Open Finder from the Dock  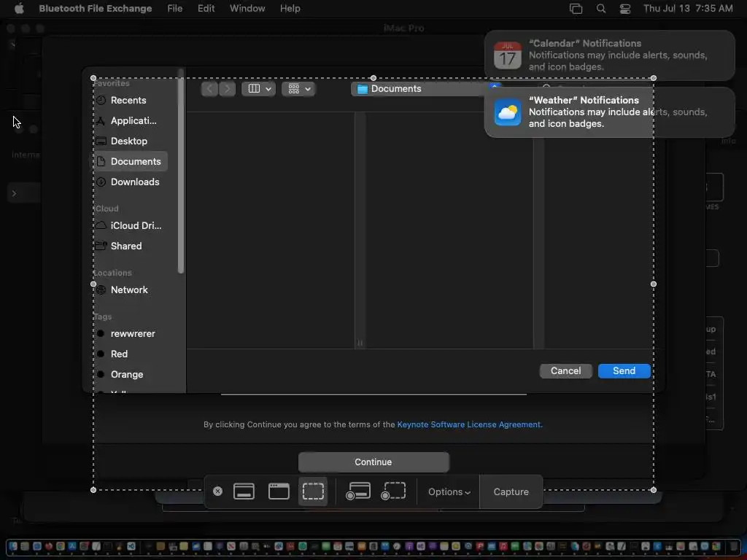13,546
